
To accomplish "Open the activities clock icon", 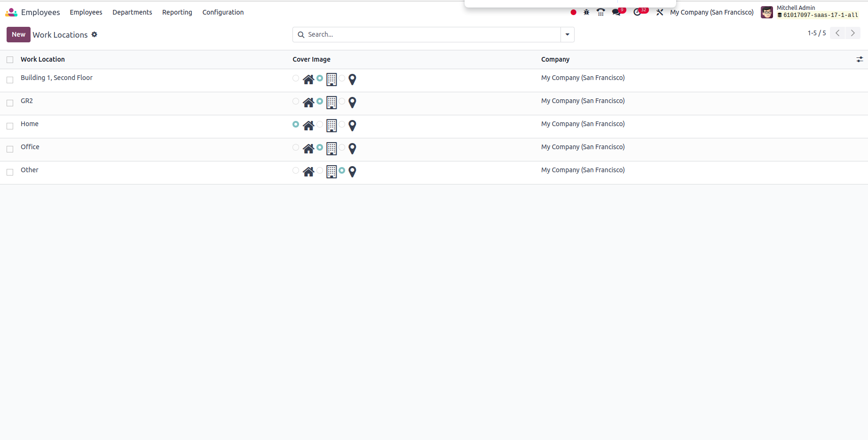I will (637, 12).
